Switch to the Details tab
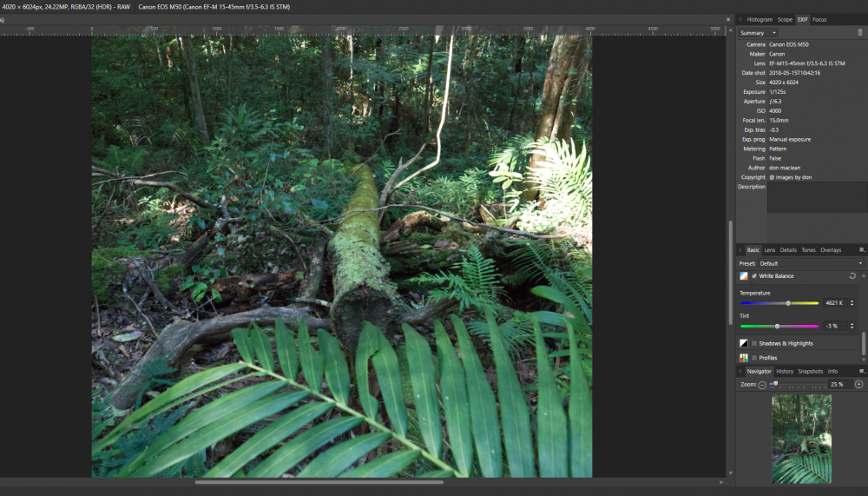868x496 pixels. click(x=788, y=250)
